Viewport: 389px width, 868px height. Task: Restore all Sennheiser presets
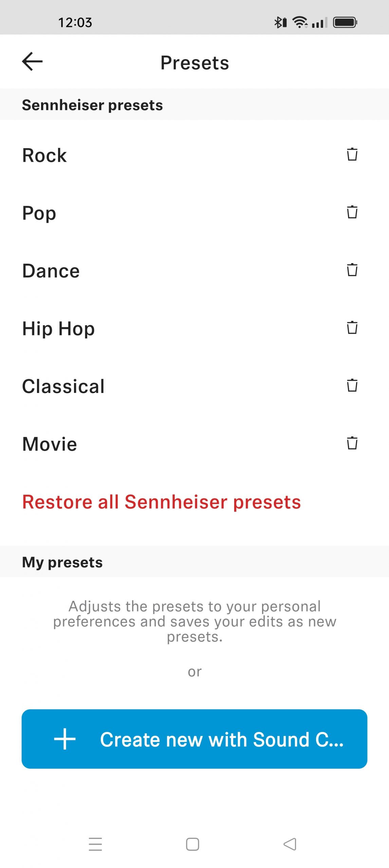(162, 502)
